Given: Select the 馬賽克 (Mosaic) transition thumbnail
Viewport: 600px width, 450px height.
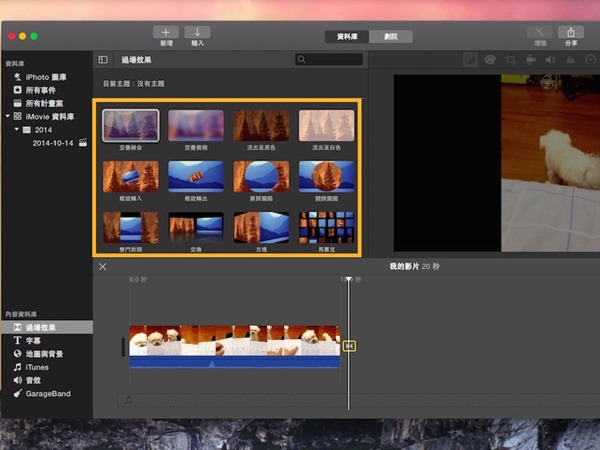Looking at the screenshot, I should (326, 228).
